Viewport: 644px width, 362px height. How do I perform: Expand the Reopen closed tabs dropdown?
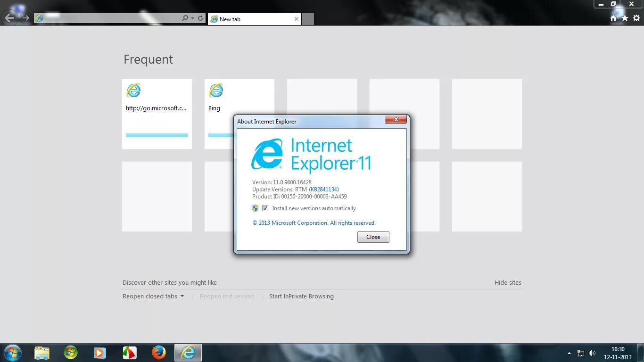pyautogui.click(x=153, y=296)
